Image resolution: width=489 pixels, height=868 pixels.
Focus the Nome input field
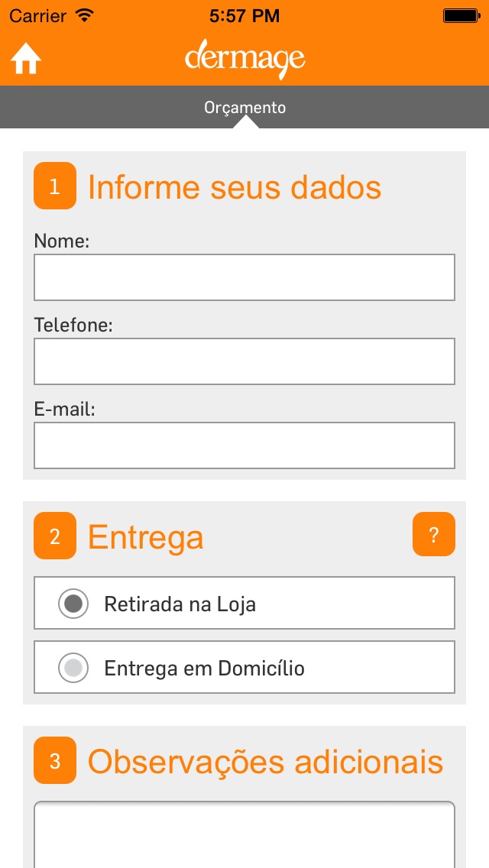pos(244,277)
